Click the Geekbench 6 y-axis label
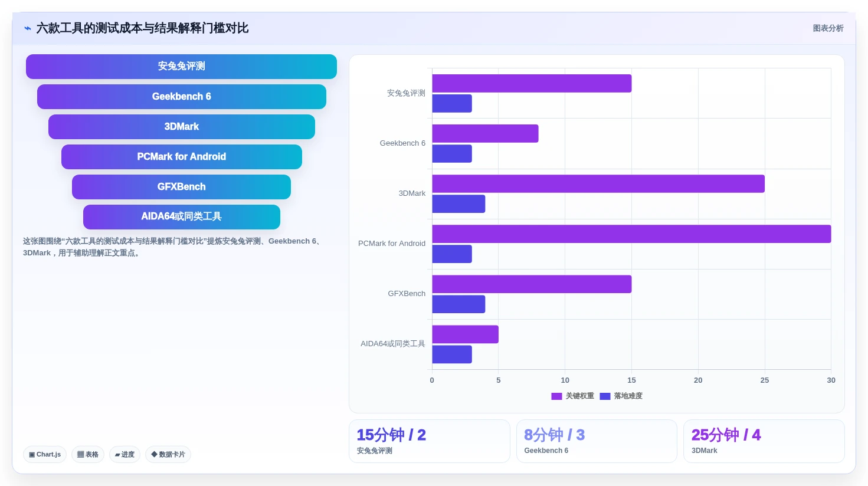 [x=402, y=143]
